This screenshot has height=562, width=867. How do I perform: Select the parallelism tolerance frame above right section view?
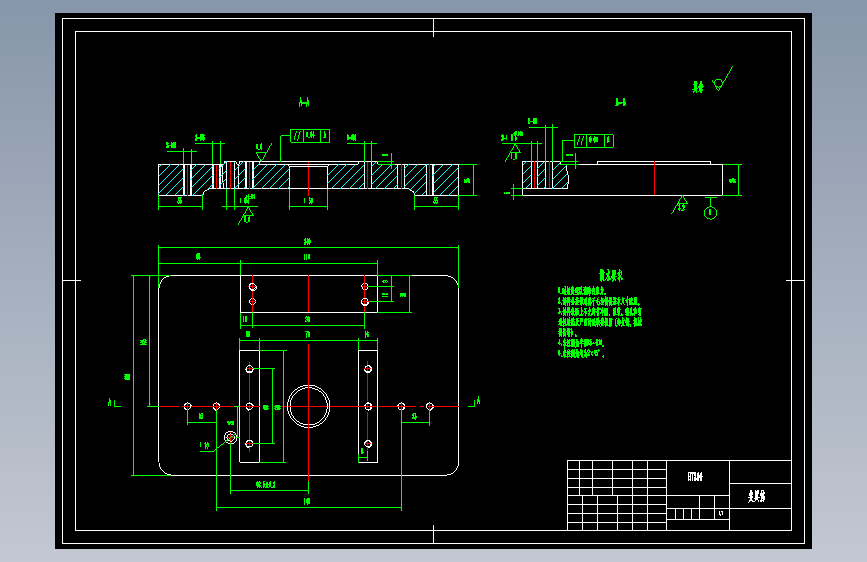pos(594,140)
